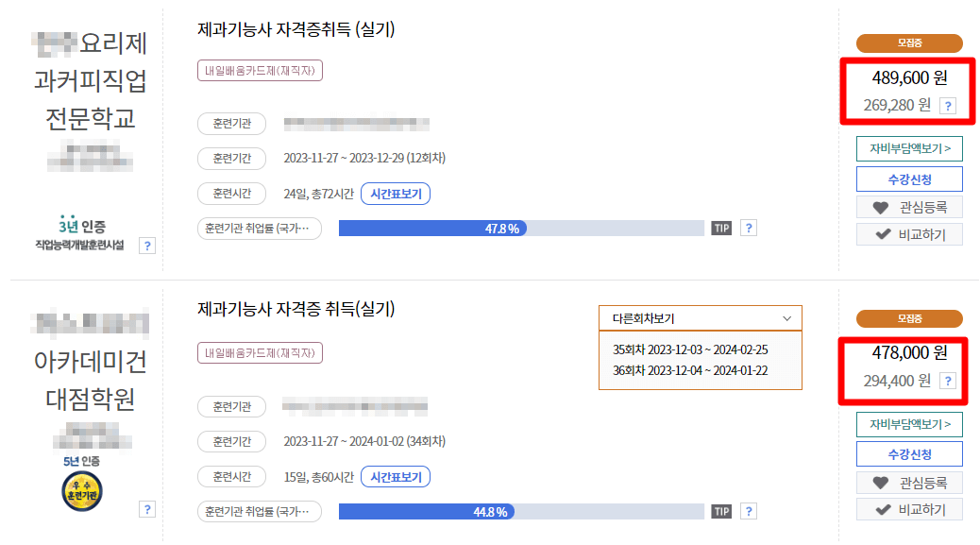Image resolution: width=980 pixels, height=545 pixels.
Task: Click the ? icon after the first TIP badge
Action: click(748, 228)
